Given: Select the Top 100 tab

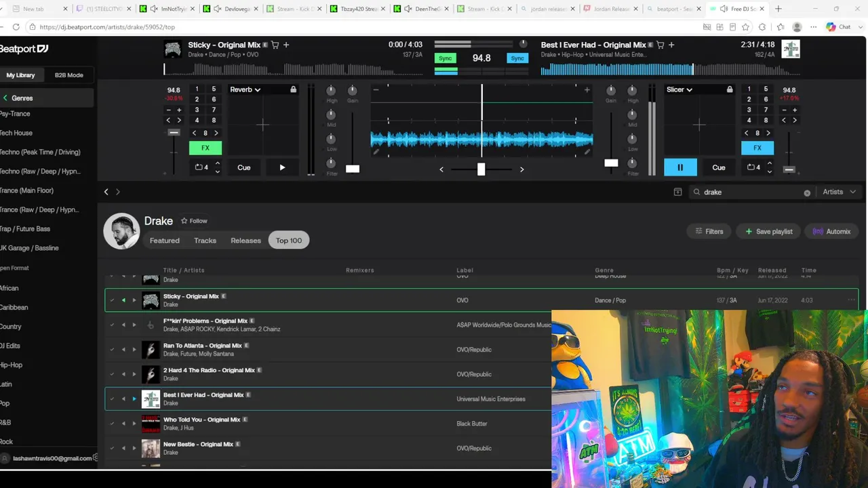Looking at the screenshot, I should [289, 241].
